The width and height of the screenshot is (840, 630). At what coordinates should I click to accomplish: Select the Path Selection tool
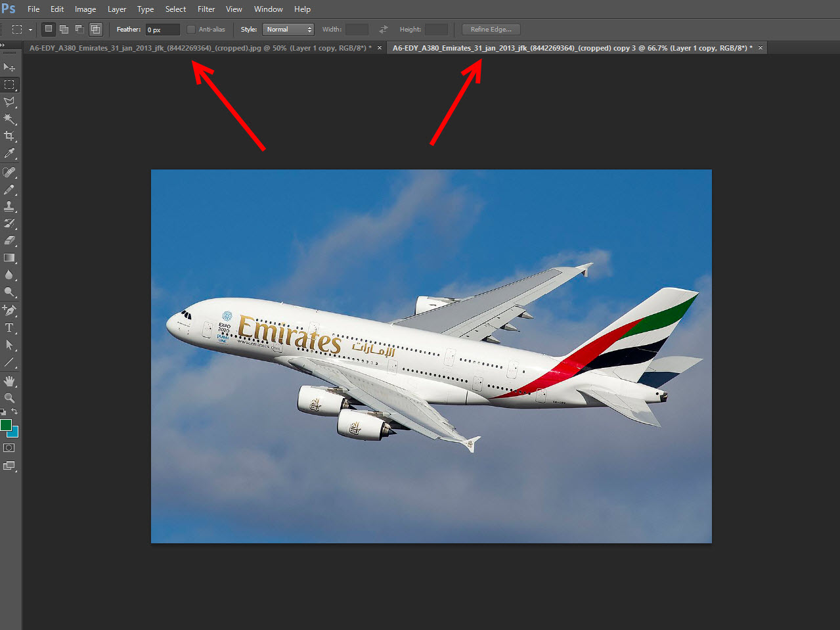(9, 345)
